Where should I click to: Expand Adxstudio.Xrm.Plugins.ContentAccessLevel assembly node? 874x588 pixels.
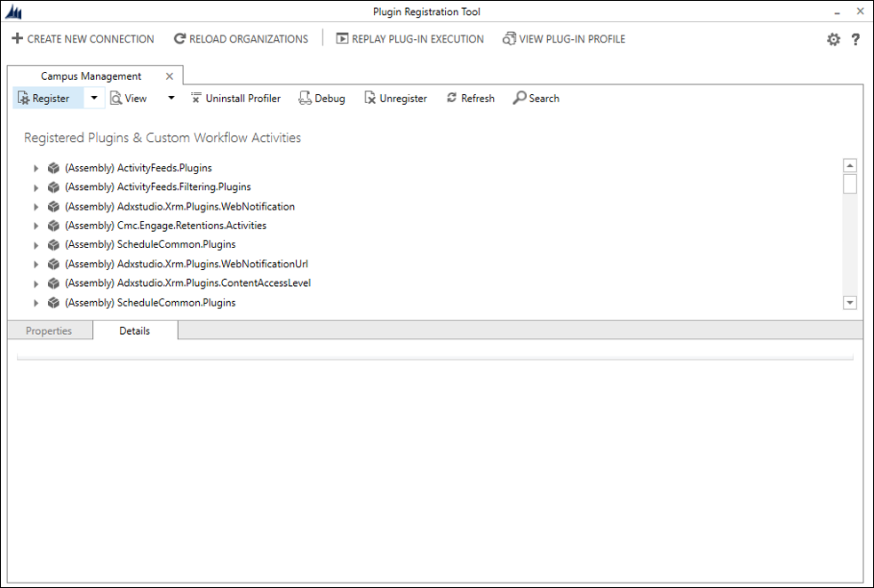[36, 283]
